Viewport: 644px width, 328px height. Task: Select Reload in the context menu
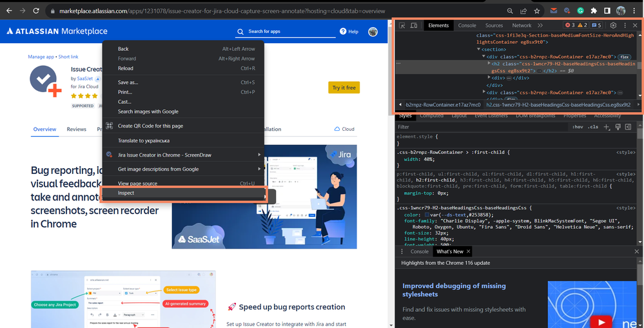(183, 68)
